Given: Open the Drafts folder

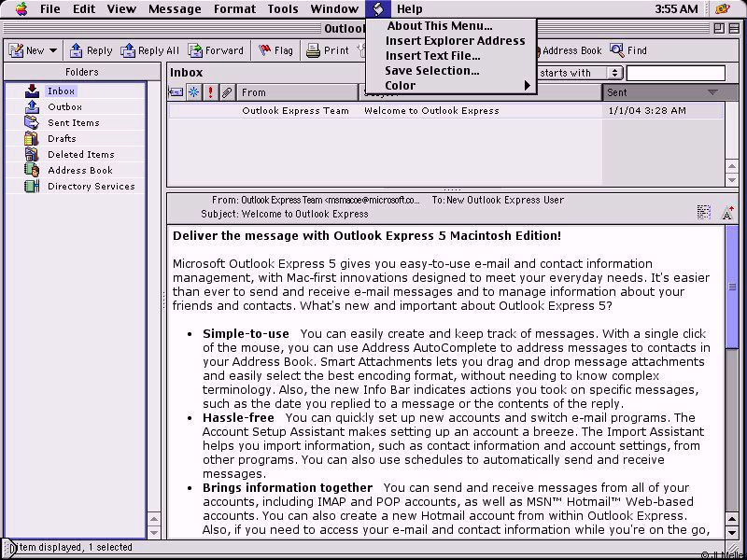Looking at the screenshot, I should coord(62,138).
